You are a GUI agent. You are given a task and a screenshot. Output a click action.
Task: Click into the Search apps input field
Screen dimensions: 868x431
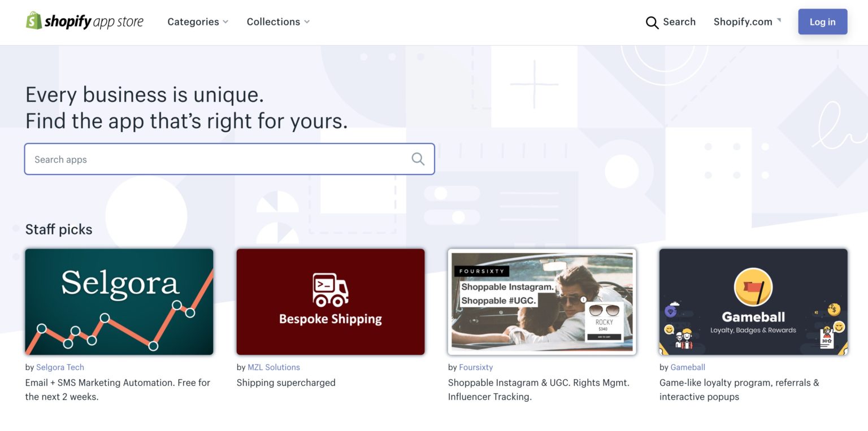(229, 159)
